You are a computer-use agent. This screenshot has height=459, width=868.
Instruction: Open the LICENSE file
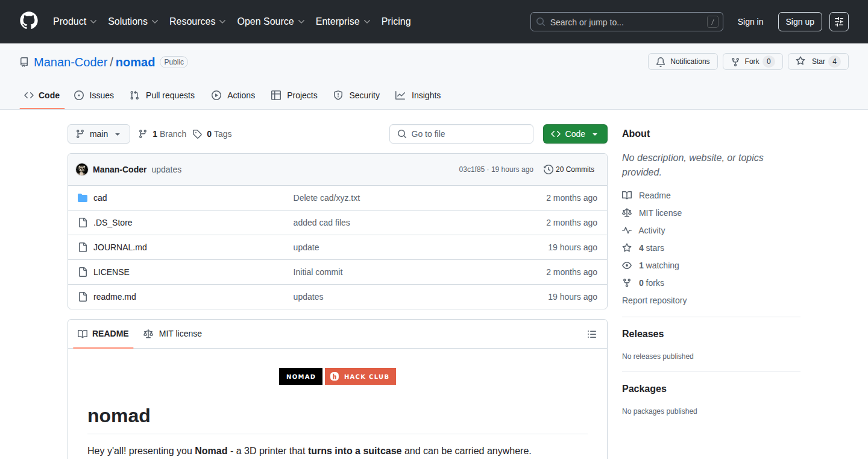[x=112, y=272]
